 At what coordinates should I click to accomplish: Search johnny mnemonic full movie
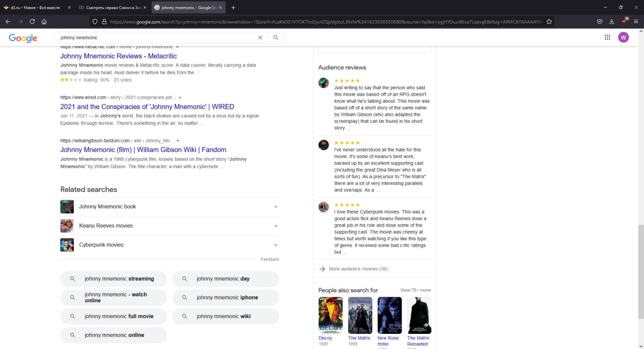[x=114, y=316]
